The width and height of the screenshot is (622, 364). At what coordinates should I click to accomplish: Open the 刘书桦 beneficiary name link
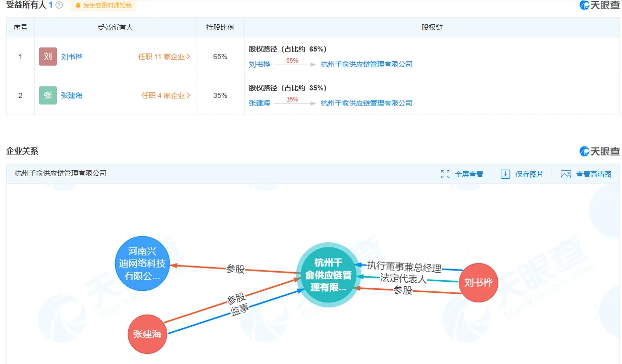72,57
